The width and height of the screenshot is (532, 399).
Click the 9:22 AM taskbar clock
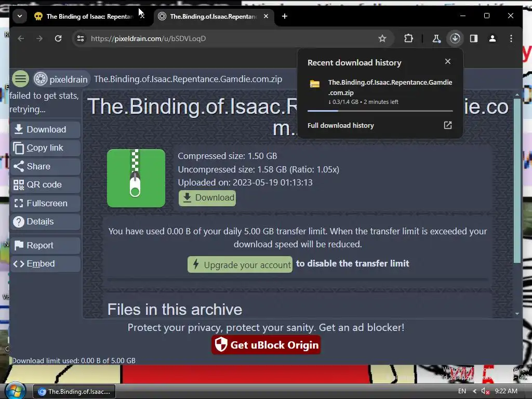(x=506, y=391)
